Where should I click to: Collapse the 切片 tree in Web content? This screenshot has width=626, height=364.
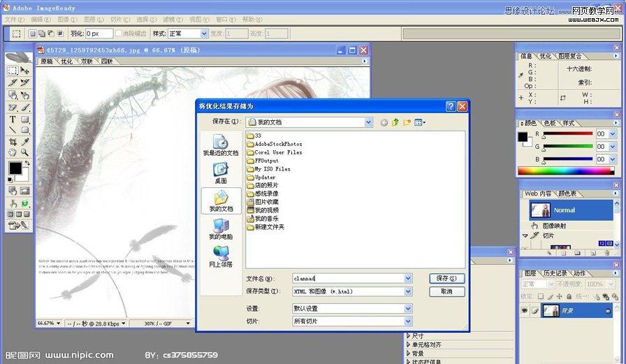coord(525,236)
